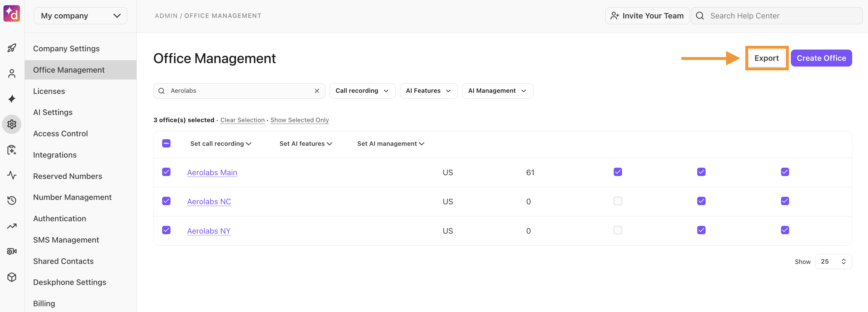The height and width of the screenshot is (312, 868).
Task: Open the trending arrow analytics icon
Action: (x=12, y=226)
